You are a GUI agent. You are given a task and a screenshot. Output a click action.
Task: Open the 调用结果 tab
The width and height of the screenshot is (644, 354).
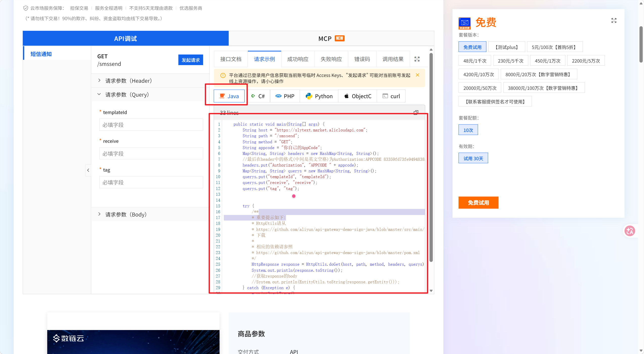(x=393, y=59)
